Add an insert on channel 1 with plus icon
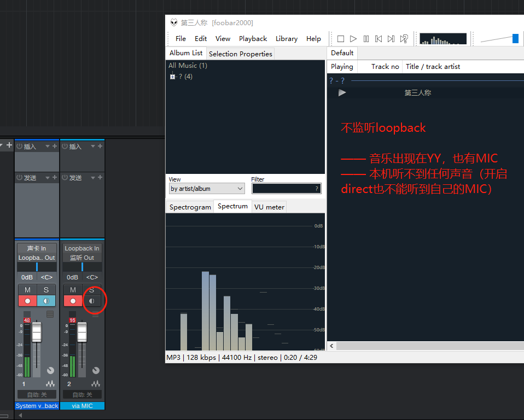 (x=55, y=146)
